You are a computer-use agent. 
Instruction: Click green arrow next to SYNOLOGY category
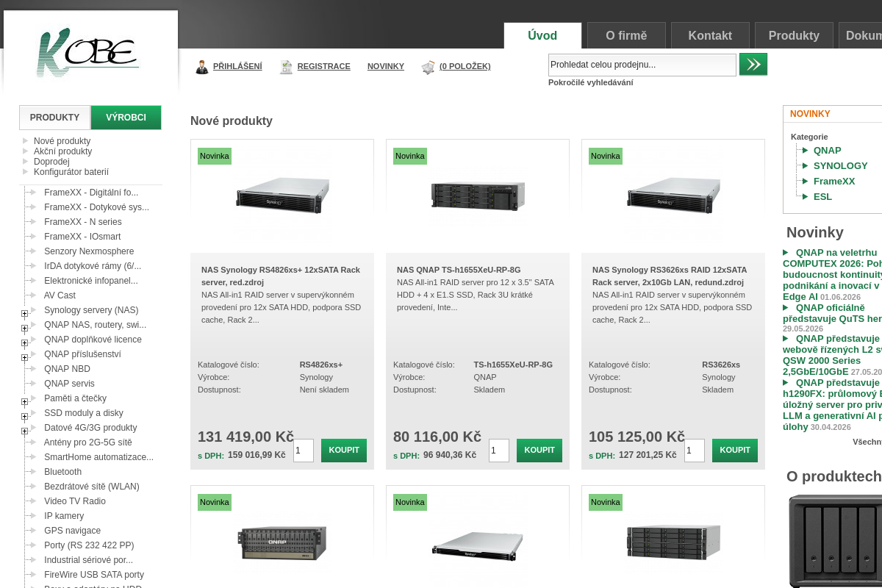click(x=805, y=166)
